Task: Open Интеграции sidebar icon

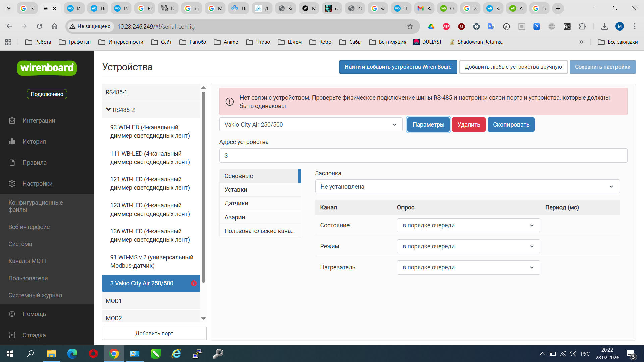Action: (x=12, y=121)
